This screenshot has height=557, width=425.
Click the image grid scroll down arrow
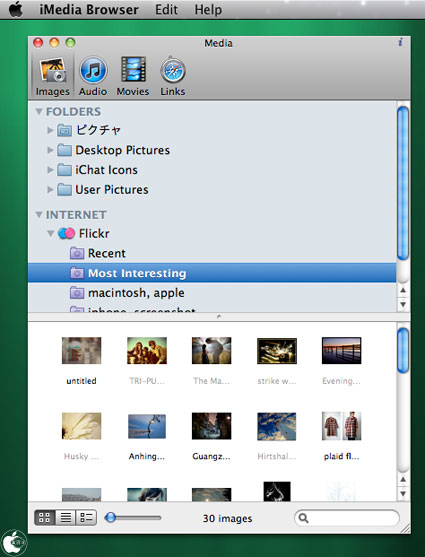[403, 494]
